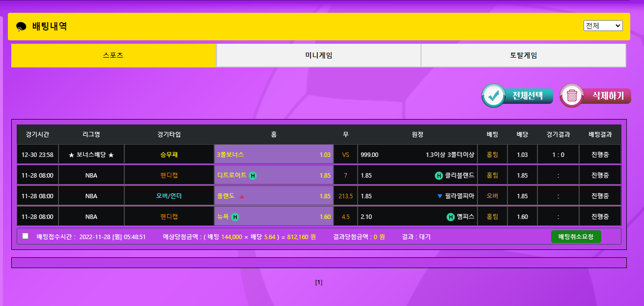
Task: Click the 삭제하기 delete button label
Action: [x=608, y=95]
